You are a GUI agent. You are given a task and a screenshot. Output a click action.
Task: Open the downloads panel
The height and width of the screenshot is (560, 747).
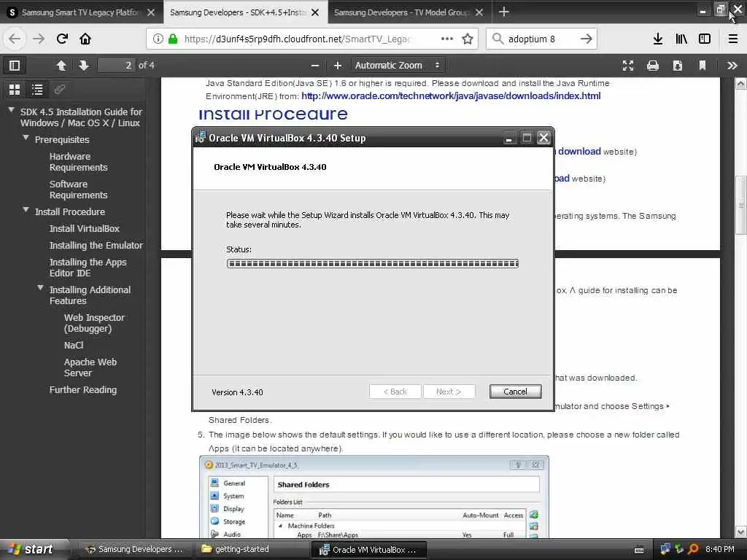click(x=658, y=39)
